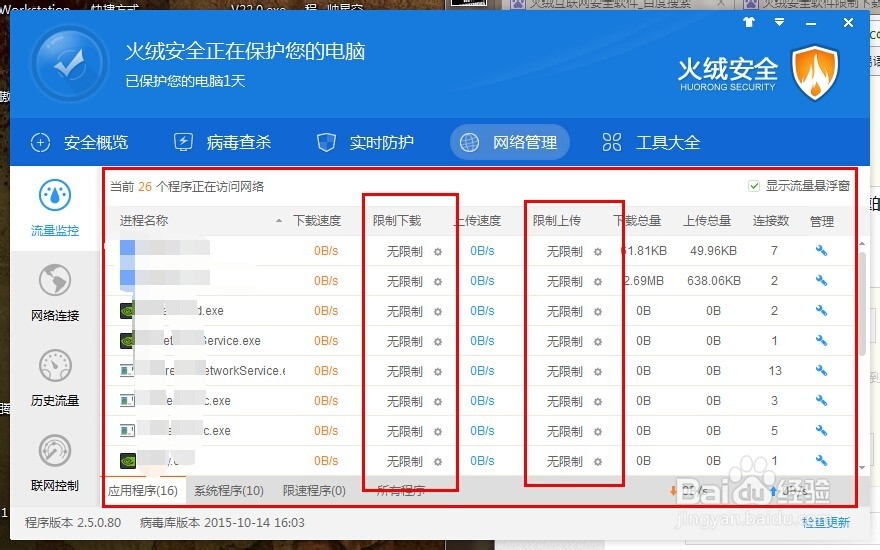Set upload limit gear for 638.06KB row
This screenshot has height=550, width=880.
click(598, 282)
